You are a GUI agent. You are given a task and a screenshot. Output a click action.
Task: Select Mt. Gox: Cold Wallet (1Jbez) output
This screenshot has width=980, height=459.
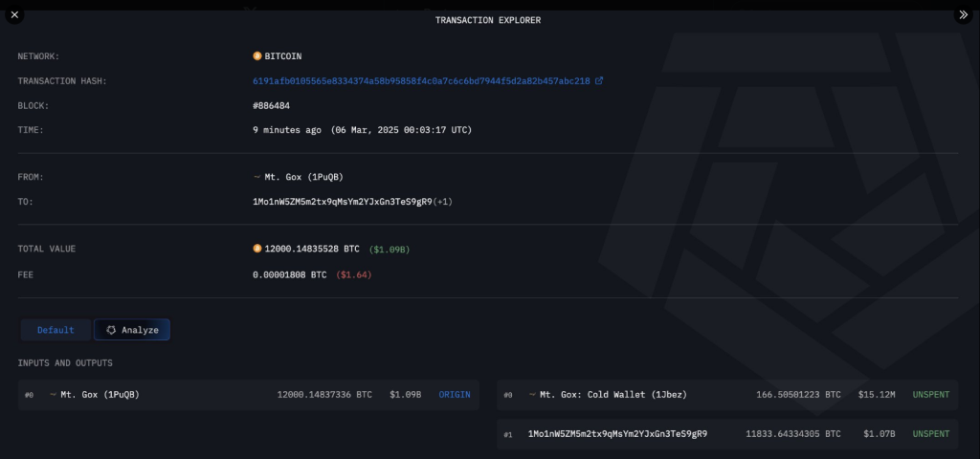pyautogui.click(x=612, y=394)
